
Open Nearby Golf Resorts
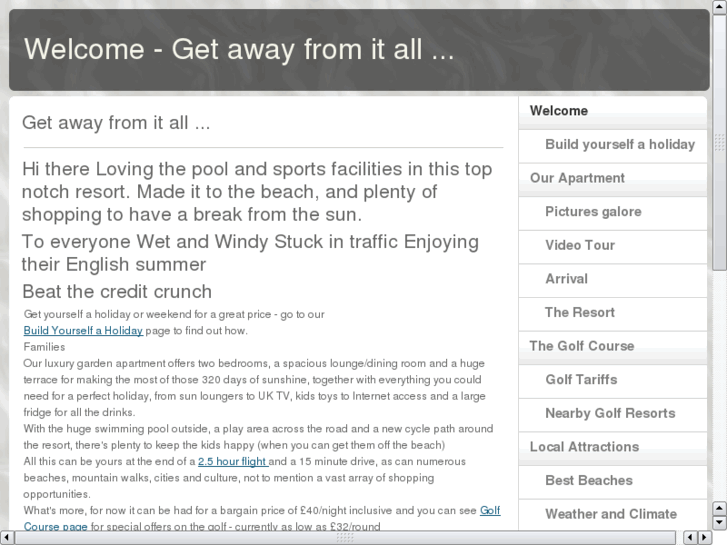pos(612,415)
